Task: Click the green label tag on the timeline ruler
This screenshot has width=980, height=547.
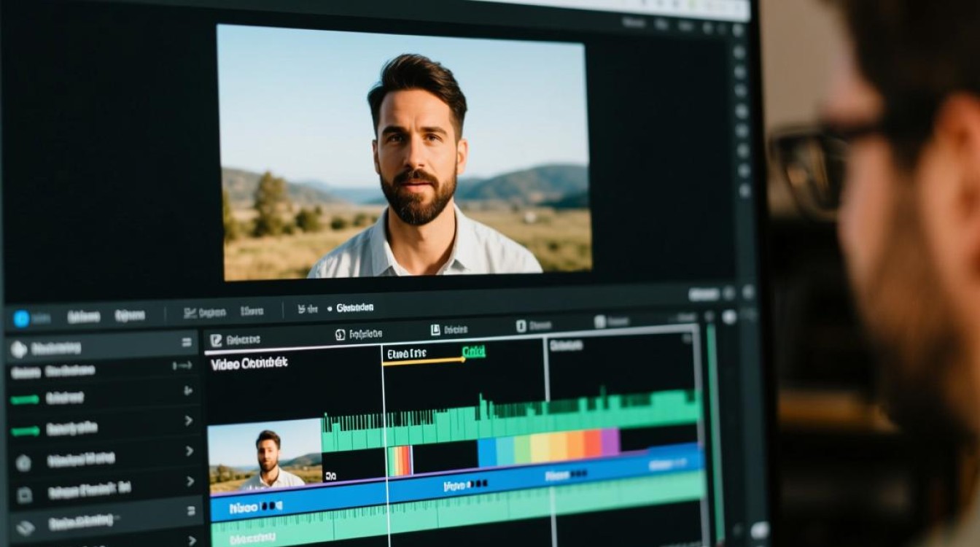Action: [x=474, y=352]
